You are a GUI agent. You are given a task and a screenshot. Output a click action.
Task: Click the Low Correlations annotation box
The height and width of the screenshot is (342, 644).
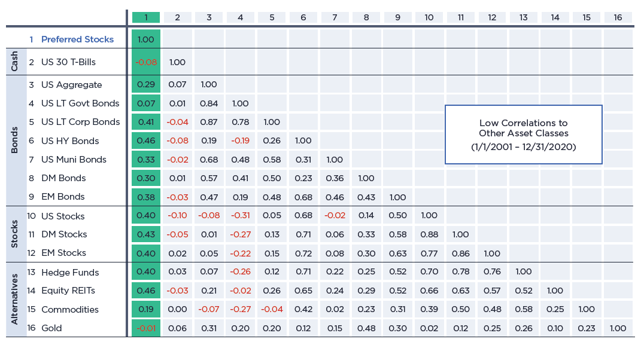point(523,135)
